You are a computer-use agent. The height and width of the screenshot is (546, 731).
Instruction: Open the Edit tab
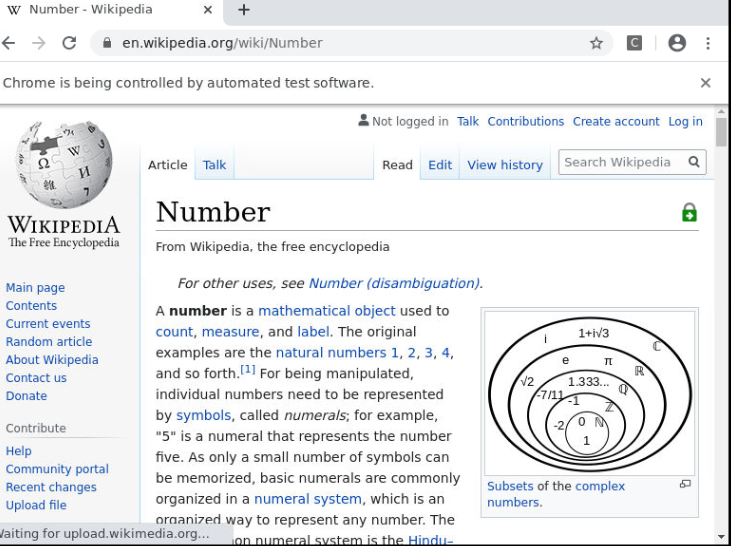coord(440,165)
